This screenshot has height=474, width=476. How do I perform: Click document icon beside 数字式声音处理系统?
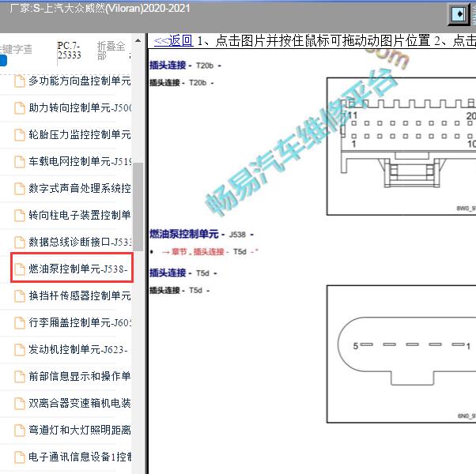click(20, 189)
